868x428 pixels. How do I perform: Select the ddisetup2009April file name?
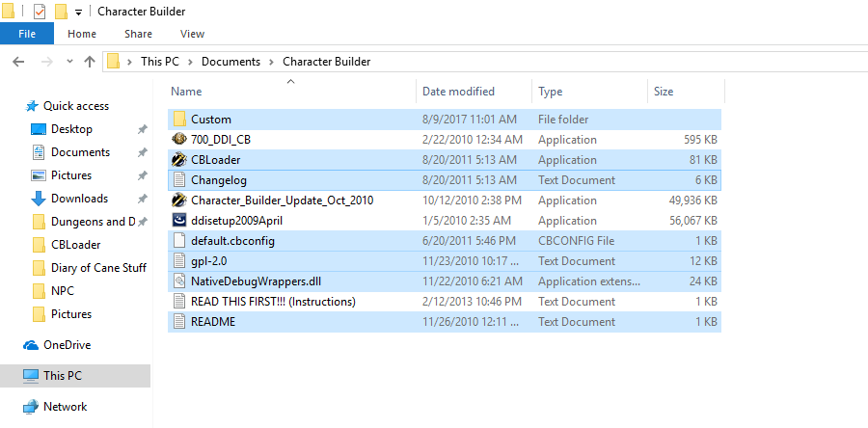[x=237, y=221]
